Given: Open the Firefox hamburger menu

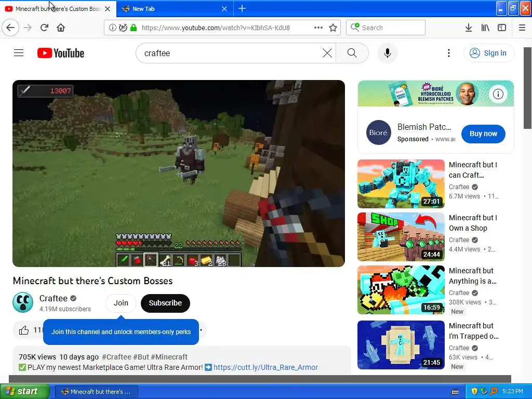Looking at the screenshot, I should point(522,28).
